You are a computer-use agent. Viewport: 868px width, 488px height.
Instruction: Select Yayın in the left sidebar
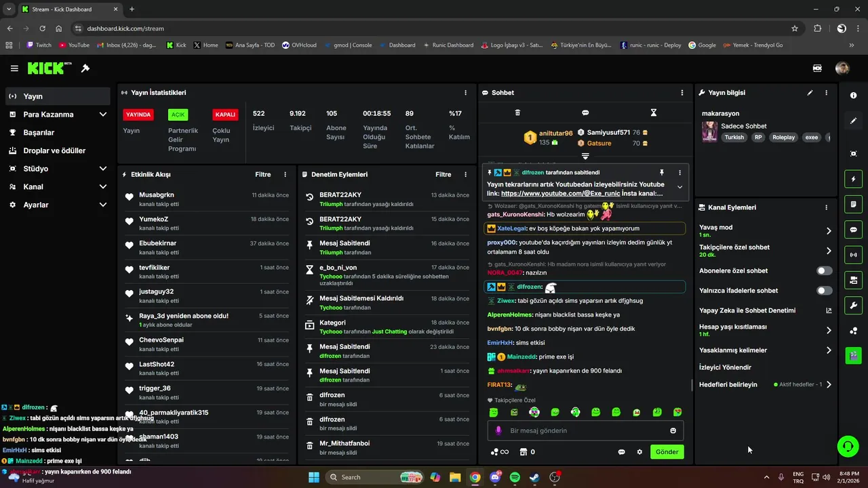pos(57,96)
